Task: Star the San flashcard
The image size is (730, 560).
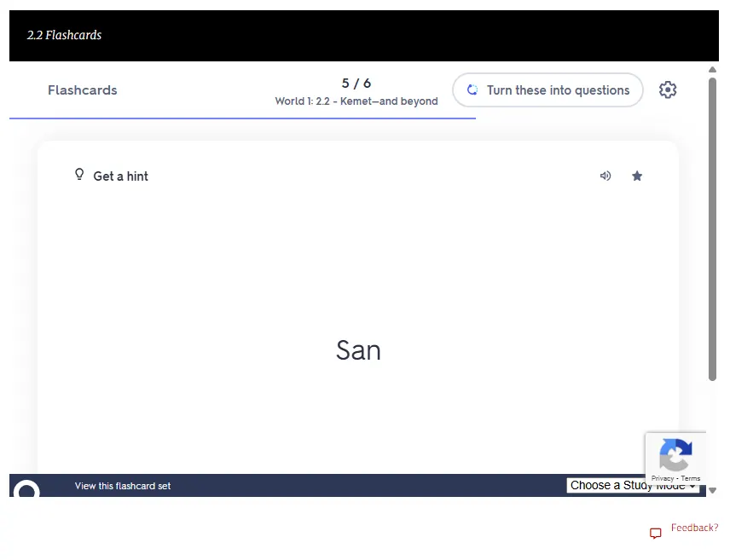Action: pyautogui.click(x=637, y=176)
